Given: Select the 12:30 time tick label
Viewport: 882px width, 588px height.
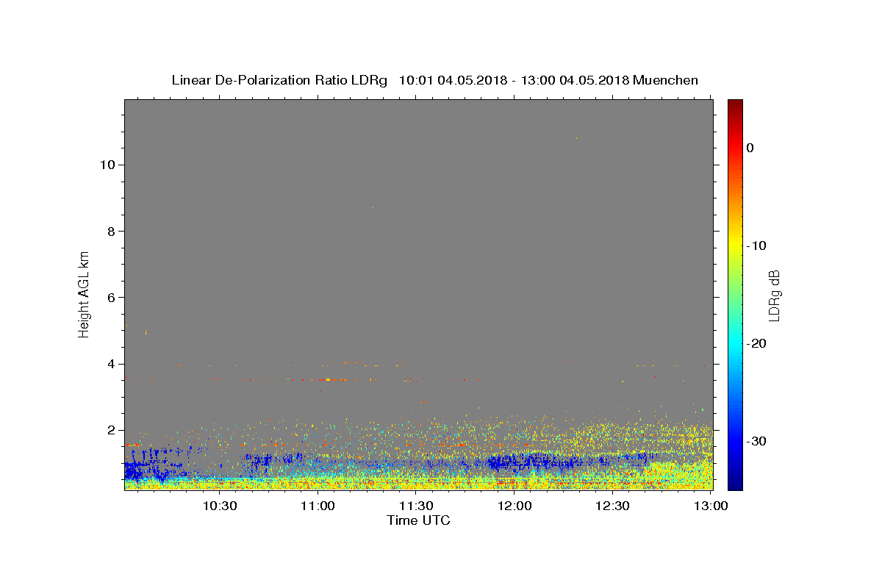Looking at the screenshot, I should coord(614,506).
